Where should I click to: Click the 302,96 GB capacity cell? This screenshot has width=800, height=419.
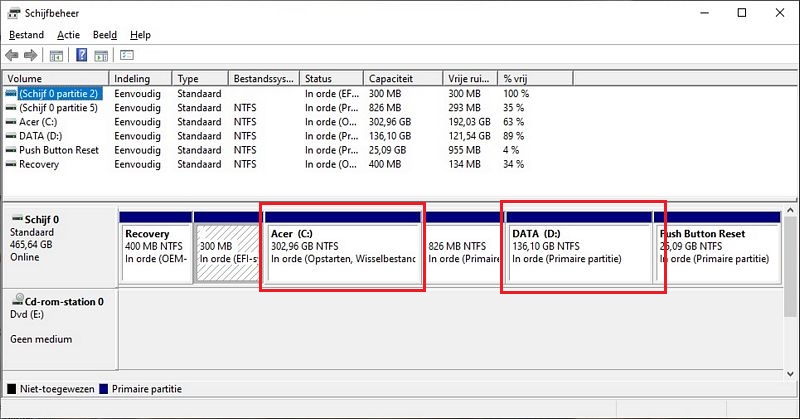click(390, 122)
